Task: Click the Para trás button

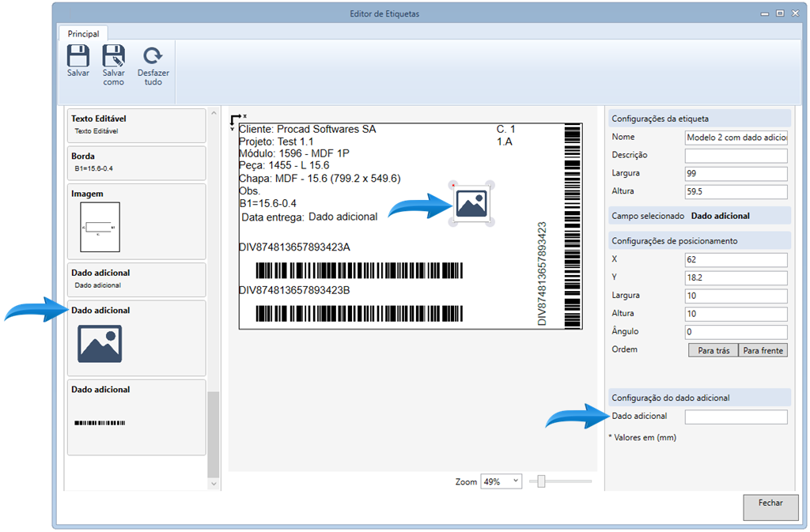Action: (x=713, y=350)
